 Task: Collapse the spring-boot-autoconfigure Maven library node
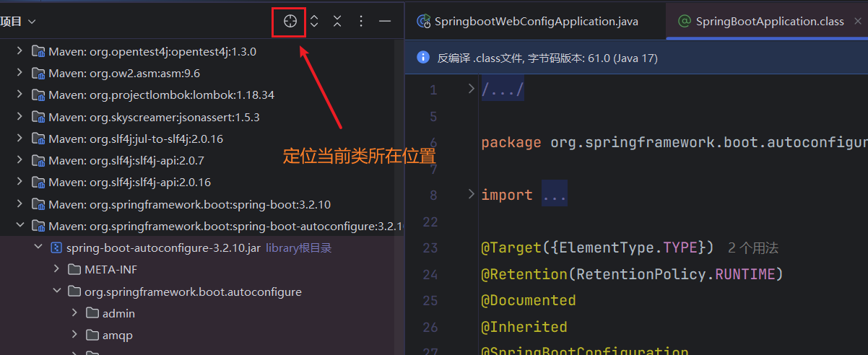point(19,226)
